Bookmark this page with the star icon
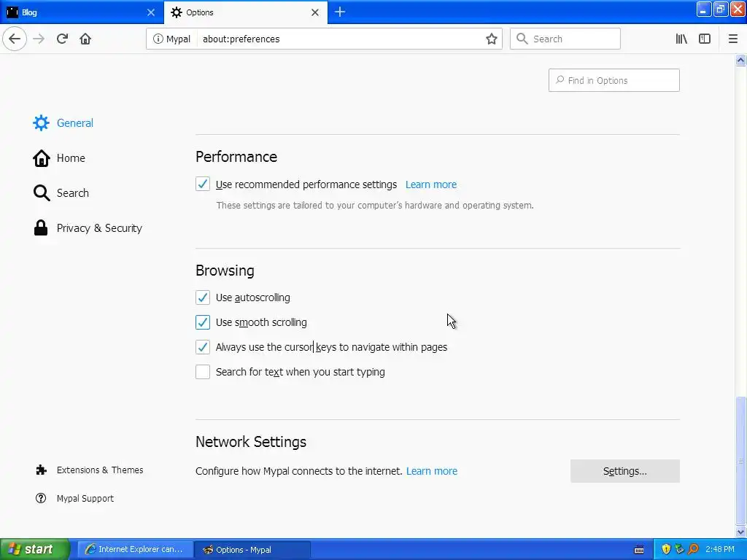Viewport: 747px width, 560px height. (491, 39)
